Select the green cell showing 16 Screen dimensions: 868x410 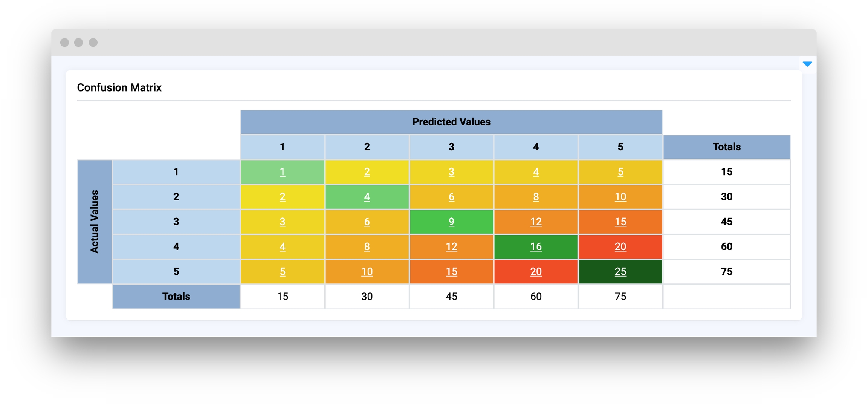[536, 246]
